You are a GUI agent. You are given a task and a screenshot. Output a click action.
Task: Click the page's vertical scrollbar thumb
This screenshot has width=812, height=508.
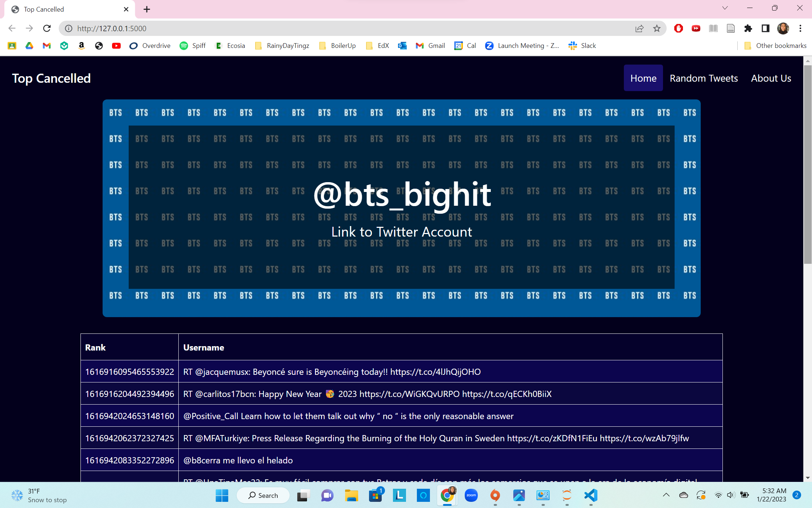(x=807, y=163)
